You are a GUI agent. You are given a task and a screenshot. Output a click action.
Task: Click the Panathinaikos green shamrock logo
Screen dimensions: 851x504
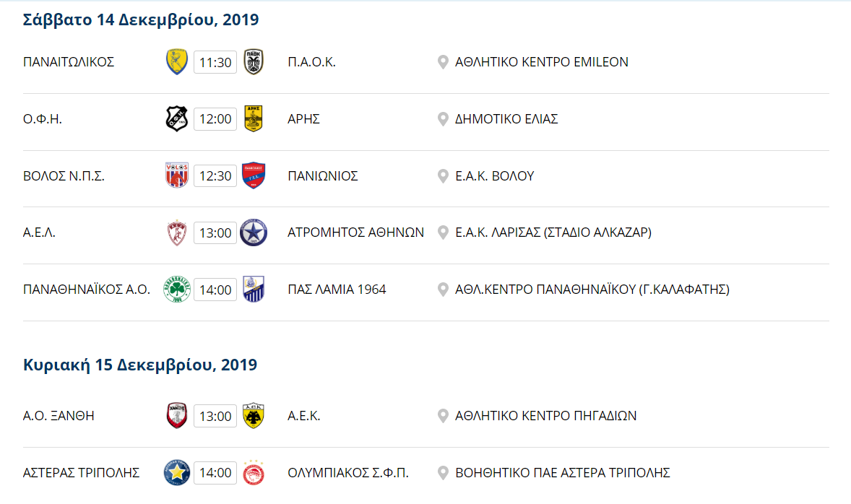click(177, 289)
